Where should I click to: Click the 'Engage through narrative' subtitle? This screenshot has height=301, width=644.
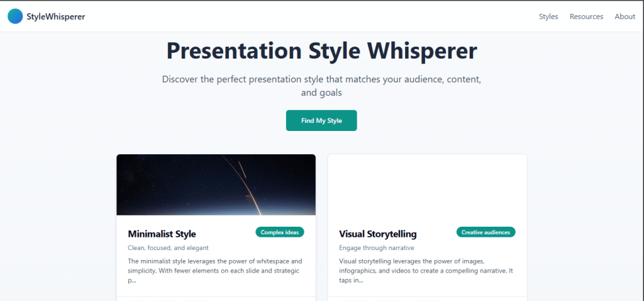[x=376, y=248]
